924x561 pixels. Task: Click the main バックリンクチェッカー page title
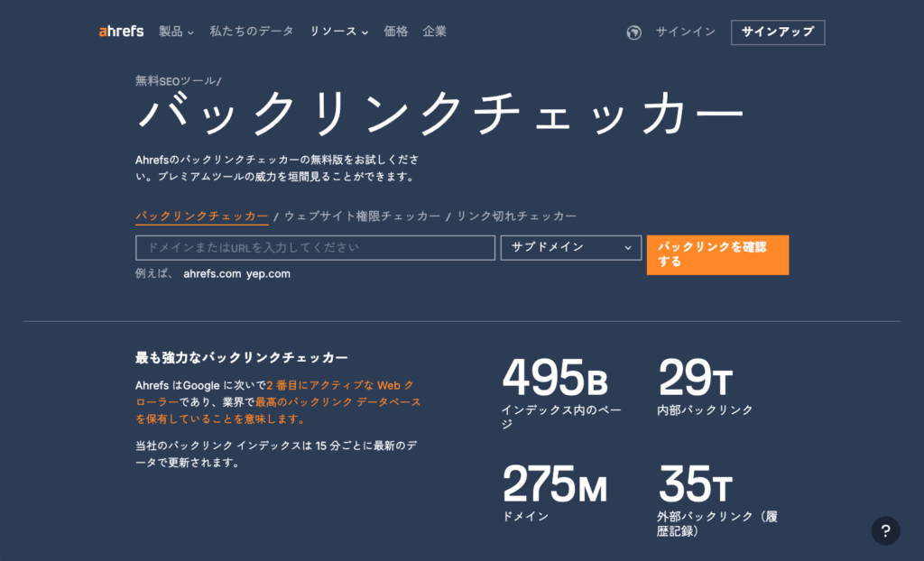coord(440,114)
